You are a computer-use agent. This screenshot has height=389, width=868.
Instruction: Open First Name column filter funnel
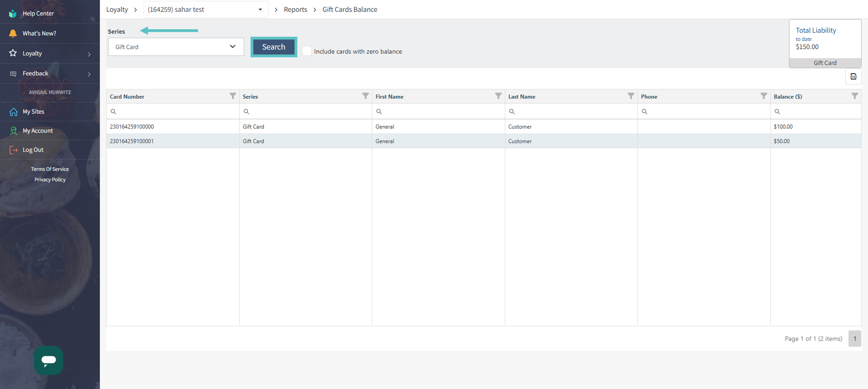pyautogui.click(x=498, y=96)
